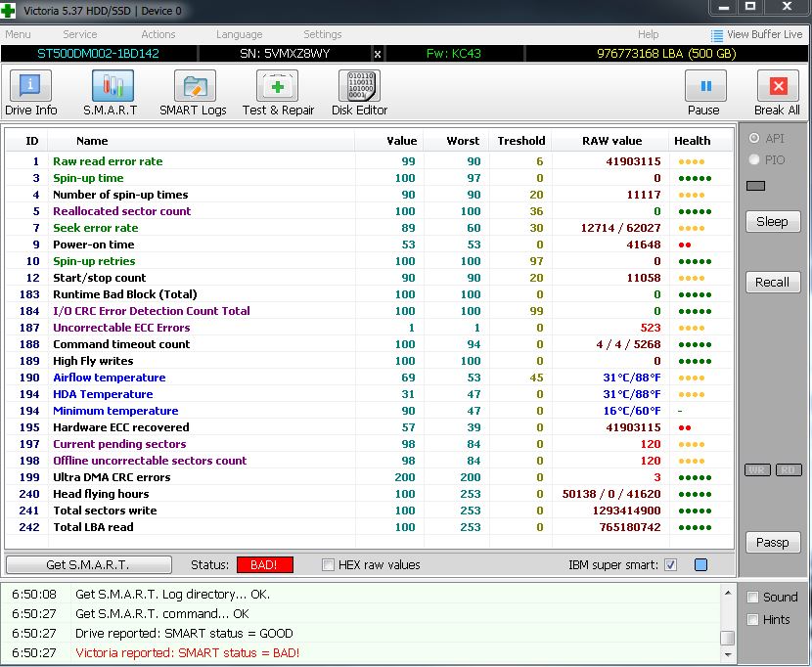Select the Ultra DMA CRC errors row

369,477
